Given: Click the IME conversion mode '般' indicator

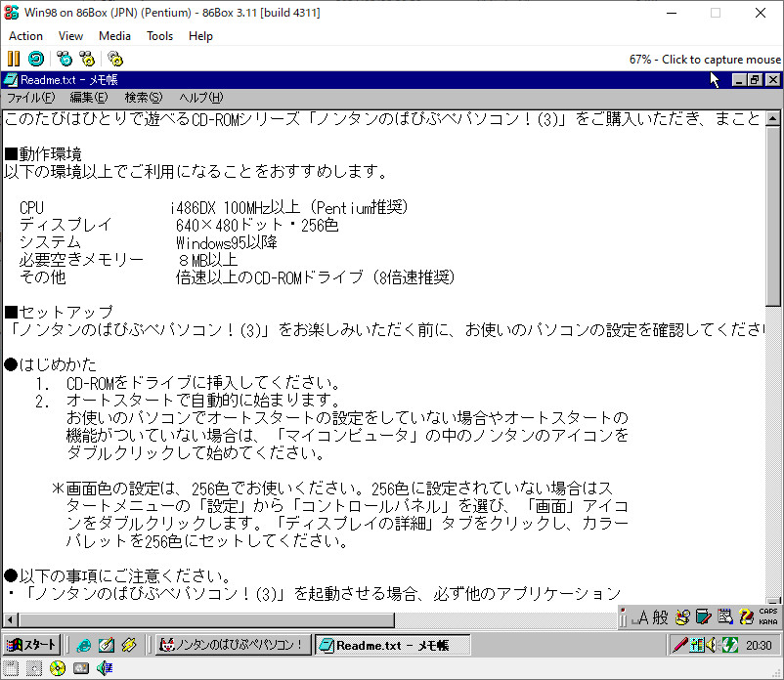Looking at the screenshot, I should [661, 617].
